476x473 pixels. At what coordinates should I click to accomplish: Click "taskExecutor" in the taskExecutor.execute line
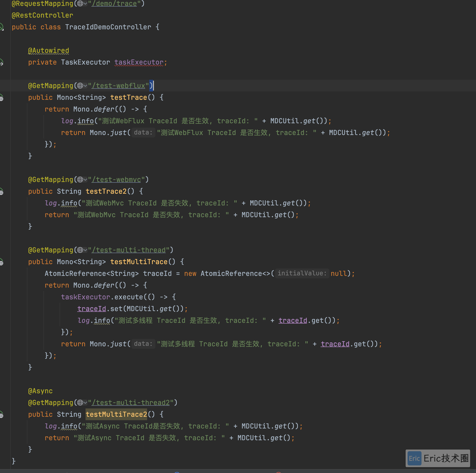point(86,297)
